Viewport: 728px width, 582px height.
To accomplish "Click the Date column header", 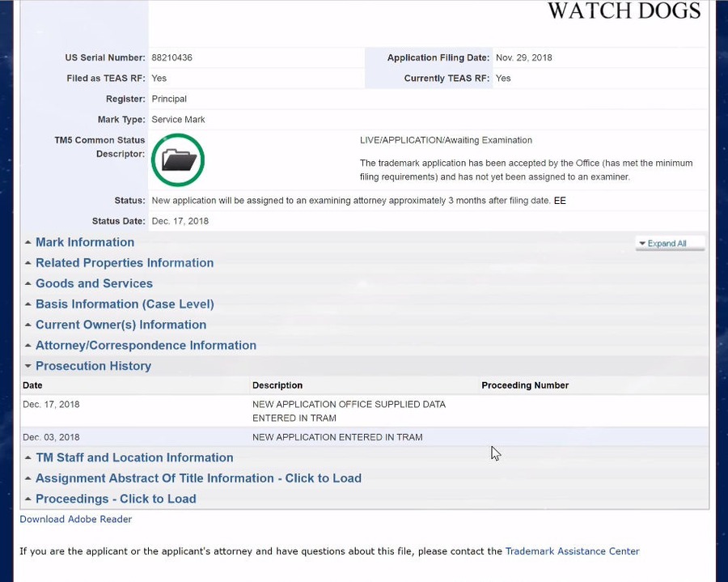I will click(x=33, y=385).
